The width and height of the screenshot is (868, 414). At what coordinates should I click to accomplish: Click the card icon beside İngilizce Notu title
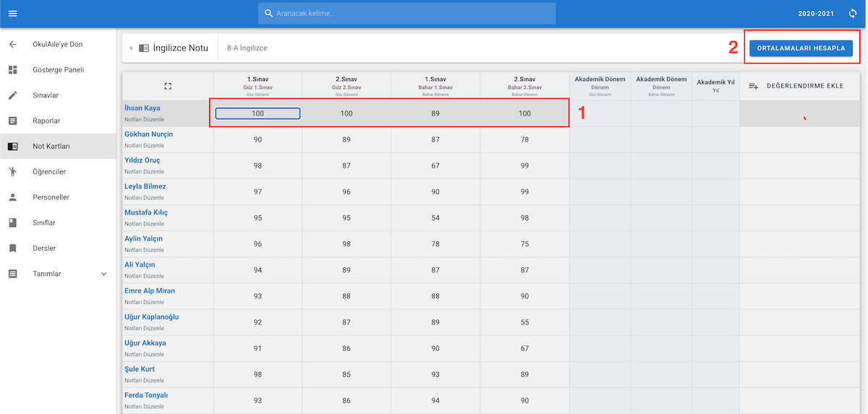144,48
